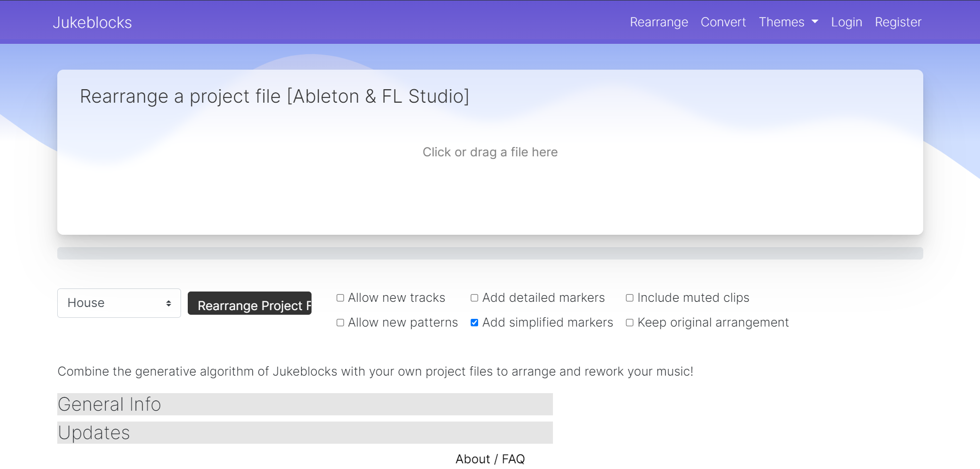Enable Include muted clips checkbox
The image size is (980, 469).
point(630,298)
